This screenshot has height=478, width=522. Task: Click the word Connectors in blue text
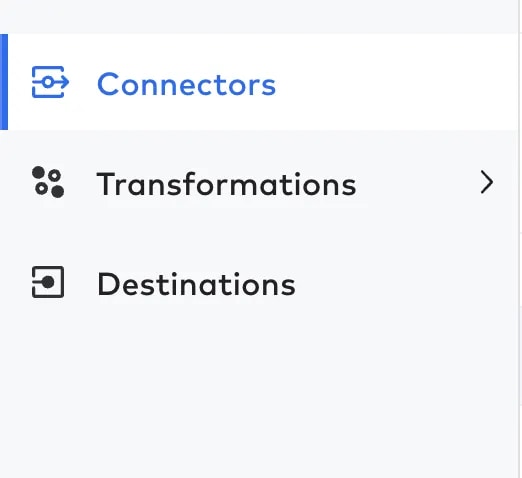[186, 84]
